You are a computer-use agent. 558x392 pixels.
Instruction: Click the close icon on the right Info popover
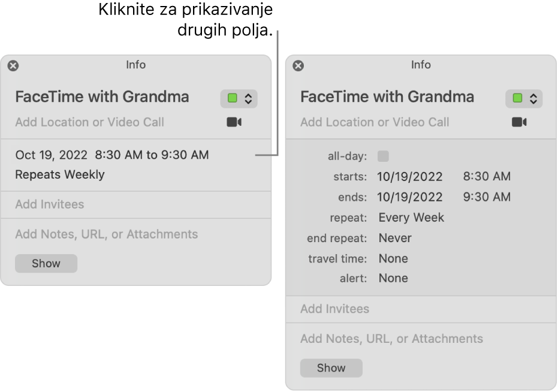[x=298, y=66]
